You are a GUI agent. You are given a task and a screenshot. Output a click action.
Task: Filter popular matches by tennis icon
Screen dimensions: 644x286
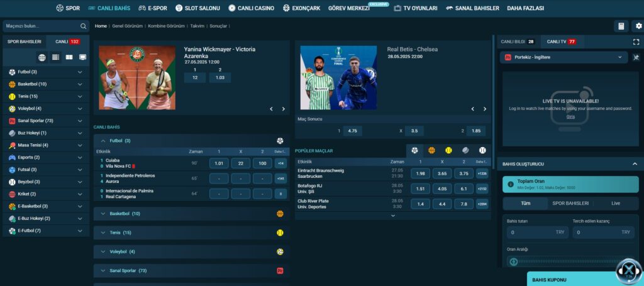click(x=448, y=151)
